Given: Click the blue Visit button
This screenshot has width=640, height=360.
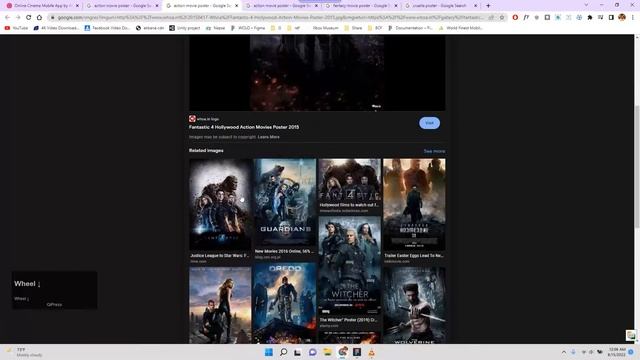Looking at the screenshot, I should coord(429,123).
